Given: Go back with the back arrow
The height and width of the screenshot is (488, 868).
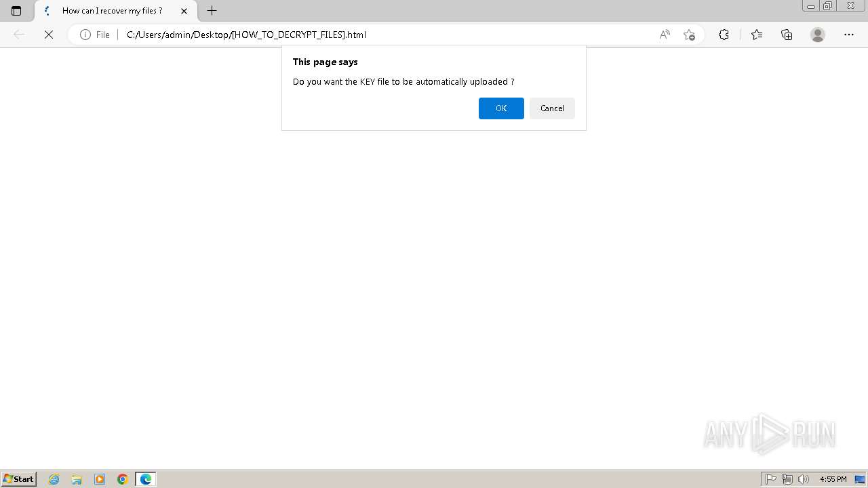Looking at the screenshot, I should [19, 35].
